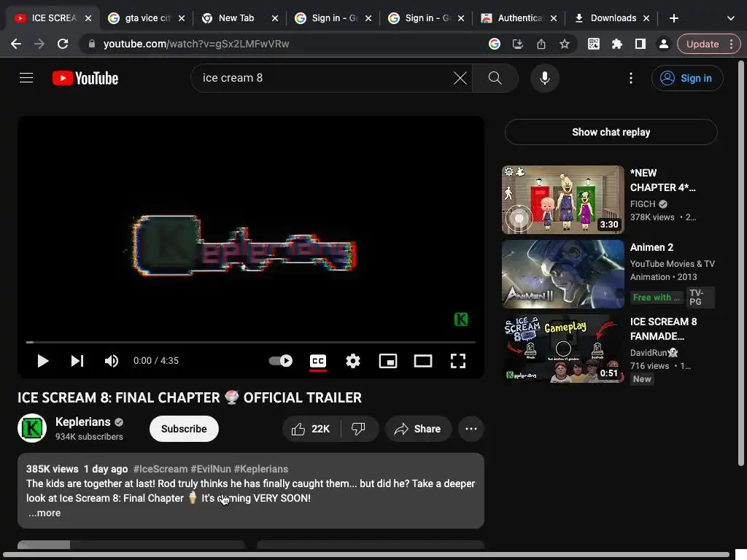Open more actions ellipsis below video
Screen dimensions: 747x560
[471, 429]
